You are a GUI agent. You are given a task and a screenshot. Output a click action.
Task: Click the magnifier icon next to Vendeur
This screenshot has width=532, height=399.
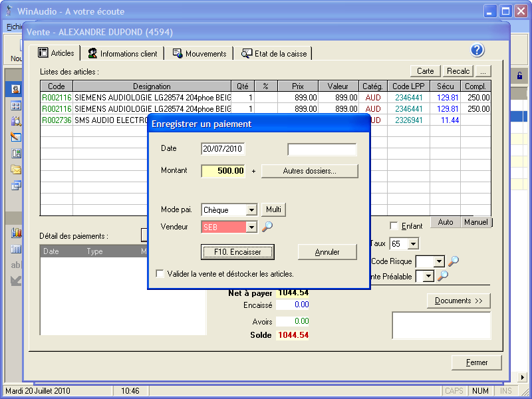(267, 227)
